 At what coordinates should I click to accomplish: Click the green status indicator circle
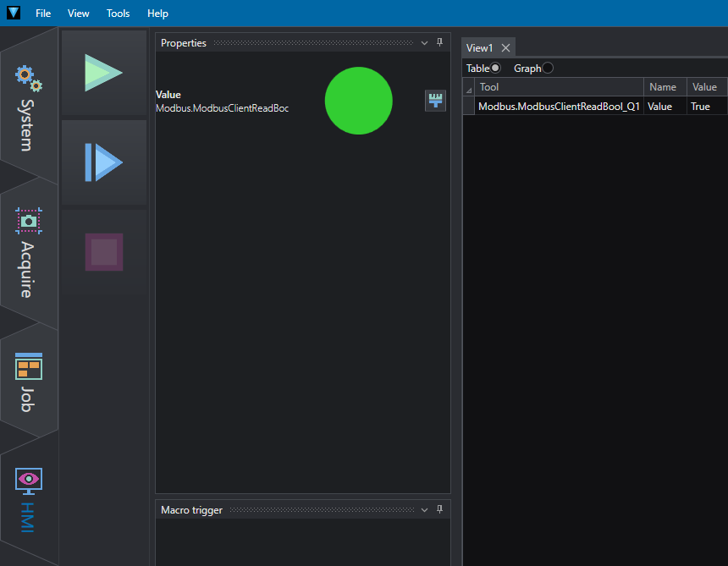[358, 101]
